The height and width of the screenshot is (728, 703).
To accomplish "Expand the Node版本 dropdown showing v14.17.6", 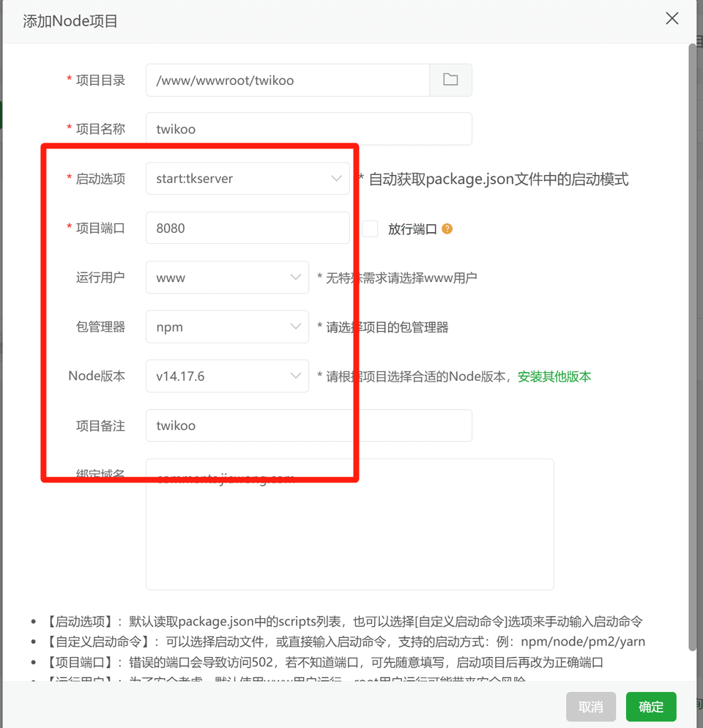I will click(x=227, y=376).
